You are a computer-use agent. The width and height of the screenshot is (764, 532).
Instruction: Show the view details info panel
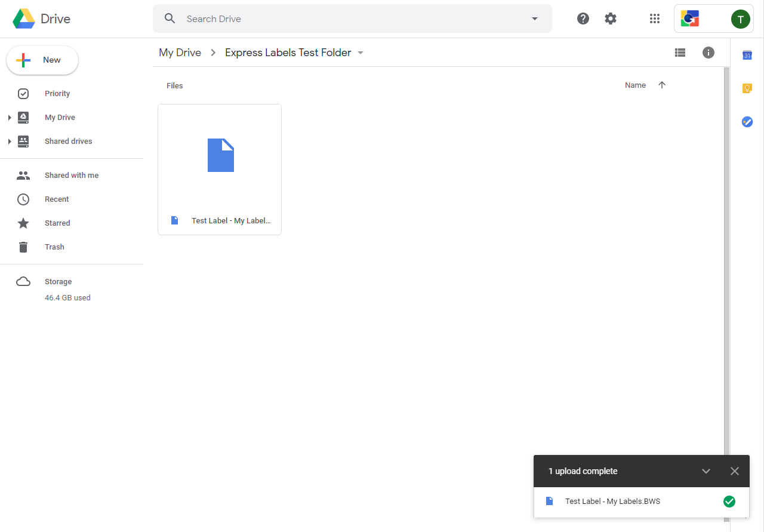708,53
